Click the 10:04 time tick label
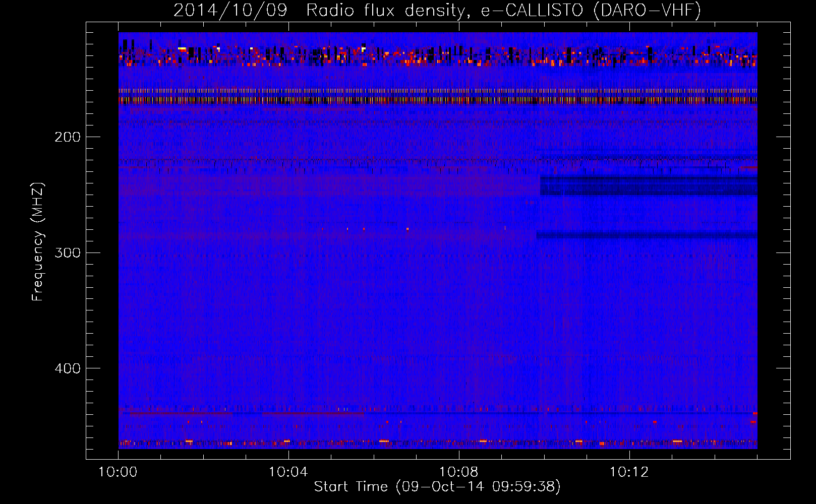Image resolution: width=816 pixels, height=504 pixels. pos(288,472)
